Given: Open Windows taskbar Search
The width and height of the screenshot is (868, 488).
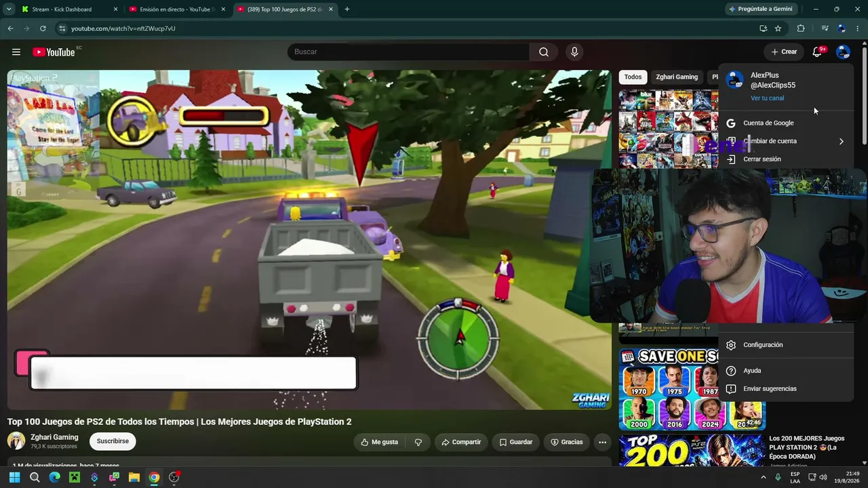Looking at the screenshot, I should tap(35, 477).
